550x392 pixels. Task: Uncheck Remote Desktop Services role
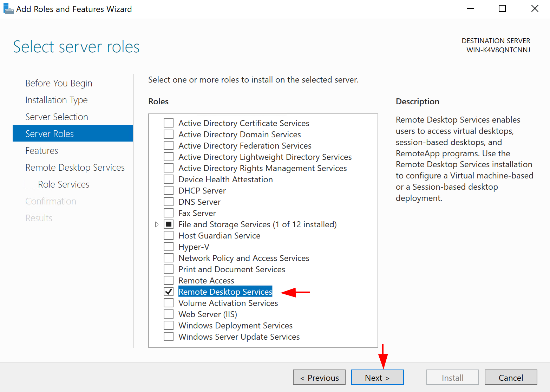169,292
